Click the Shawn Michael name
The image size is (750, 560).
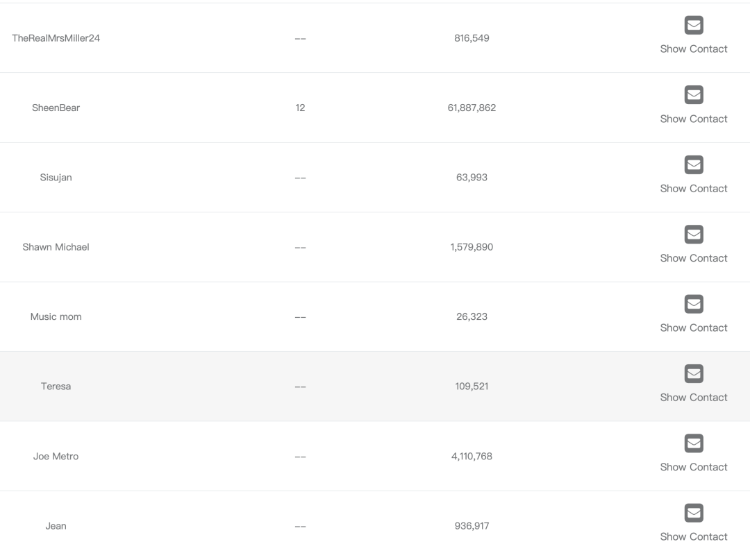[x=56, y=247]
